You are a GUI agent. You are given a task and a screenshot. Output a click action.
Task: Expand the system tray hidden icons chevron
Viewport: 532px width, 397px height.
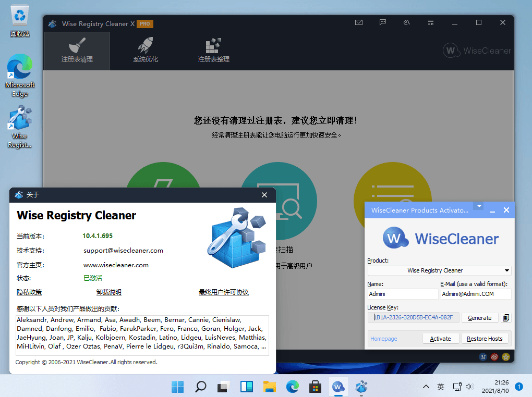pyautogui.click(x=426, y=387)
